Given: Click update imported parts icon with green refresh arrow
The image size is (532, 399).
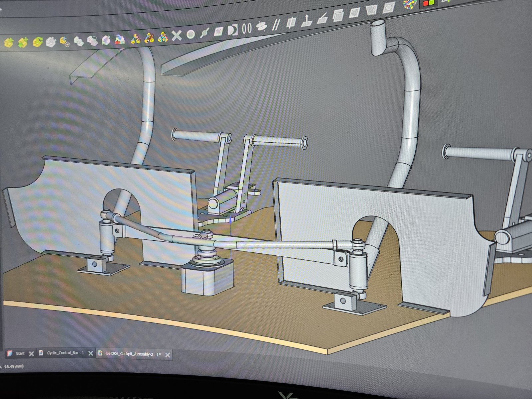Looking at the screenshot, I should (37, 42).
